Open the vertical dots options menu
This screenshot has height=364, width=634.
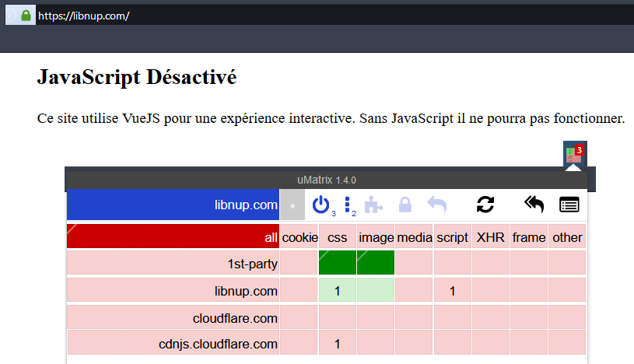(347, 205)
